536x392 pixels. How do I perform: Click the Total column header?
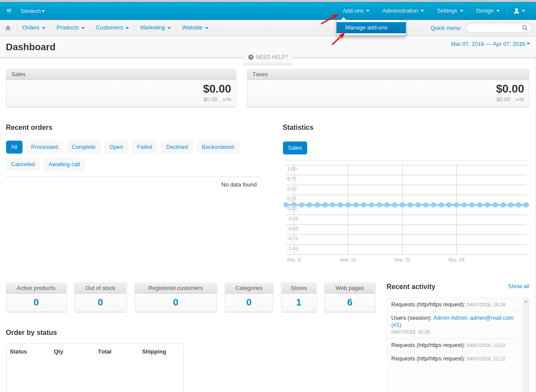point(105,351)
